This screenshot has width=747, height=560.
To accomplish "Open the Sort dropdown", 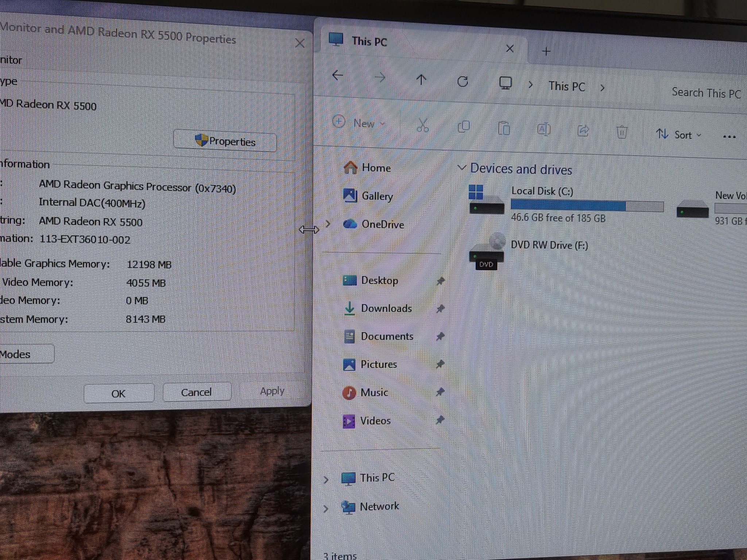I will (678, 135).
